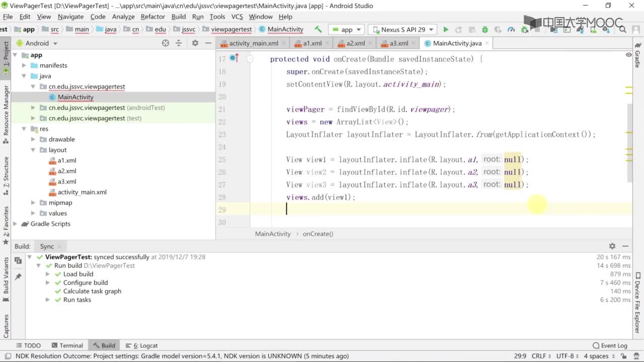
Task: Select a1.xml in the layout folder
Action: [x=67, y=160]
